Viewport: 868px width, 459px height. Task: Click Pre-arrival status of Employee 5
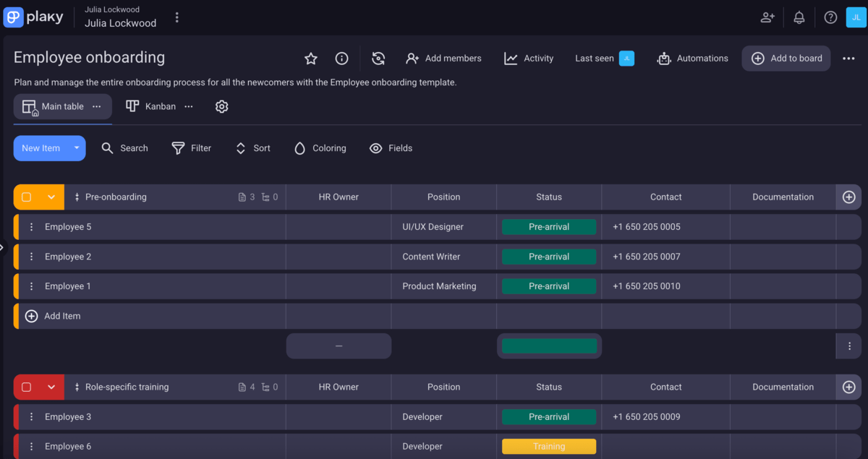(549, 227)
